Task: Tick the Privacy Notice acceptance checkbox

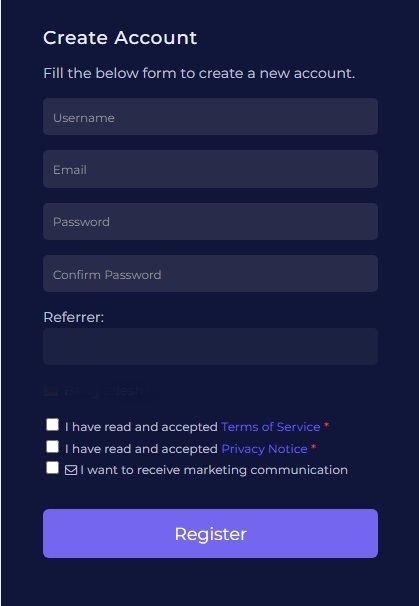Action: [x=53, y=446]
